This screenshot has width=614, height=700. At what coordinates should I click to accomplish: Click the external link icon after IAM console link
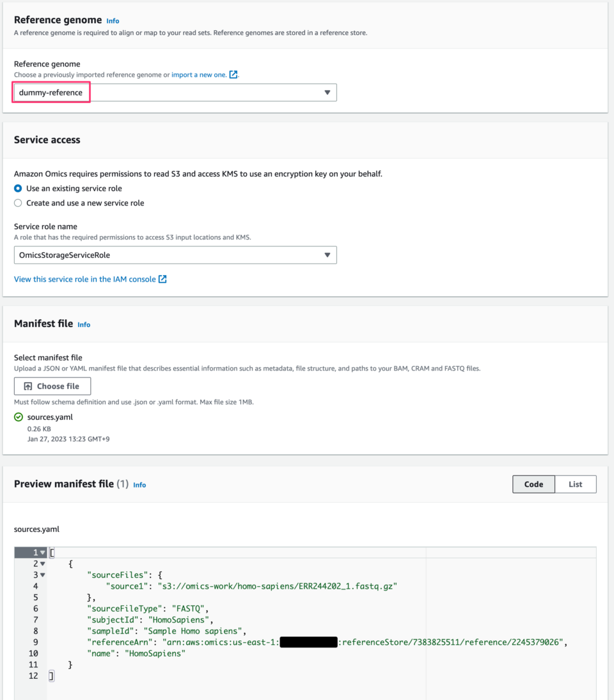163,279
